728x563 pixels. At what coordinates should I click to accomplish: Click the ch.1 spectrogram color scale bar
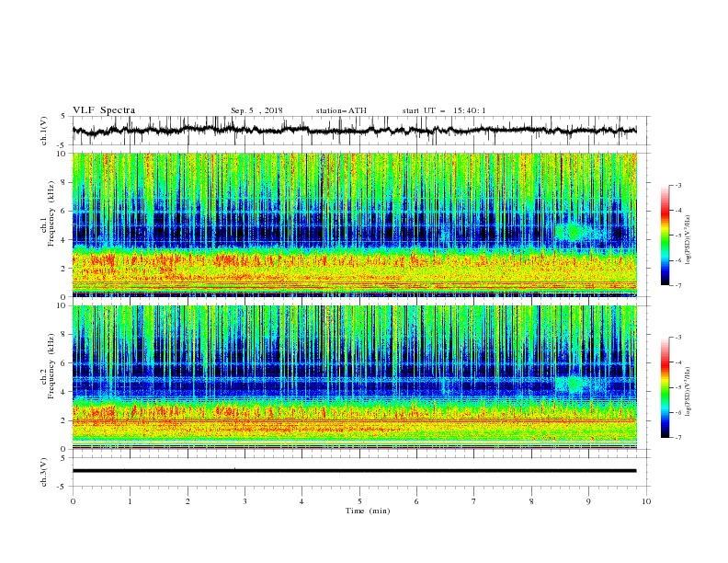[x=665, y=236]
